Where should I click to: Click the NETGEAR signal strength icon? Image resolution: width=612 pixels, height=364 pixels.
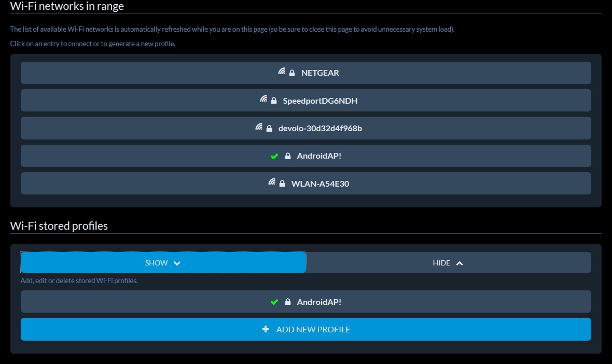point(282,72)
